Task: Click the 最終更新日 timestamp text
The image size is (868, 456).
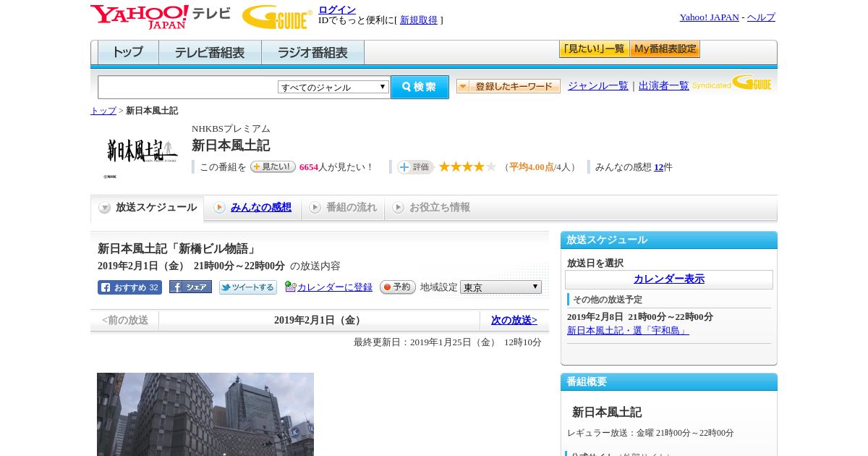Action: 447,342
